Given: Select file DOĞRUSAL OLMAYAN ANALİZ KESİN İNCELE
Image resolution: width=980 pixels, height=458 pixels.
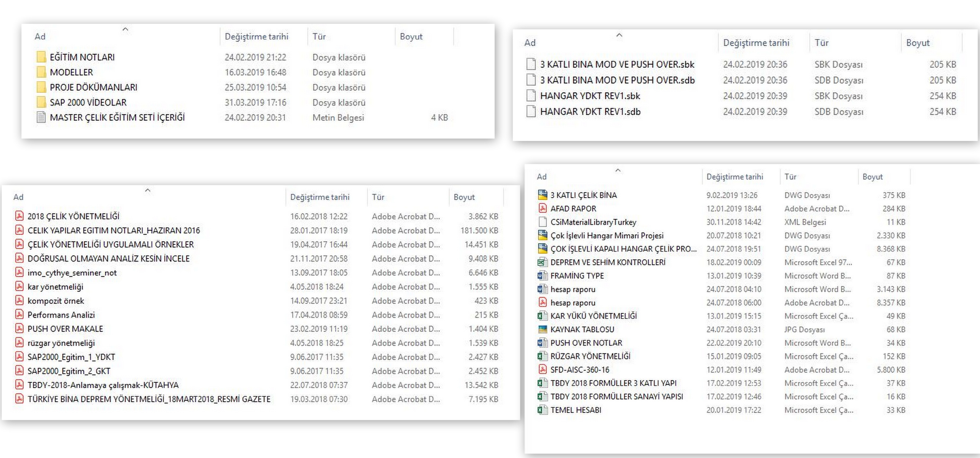Looking at the screenshot, I should (108, 258).
